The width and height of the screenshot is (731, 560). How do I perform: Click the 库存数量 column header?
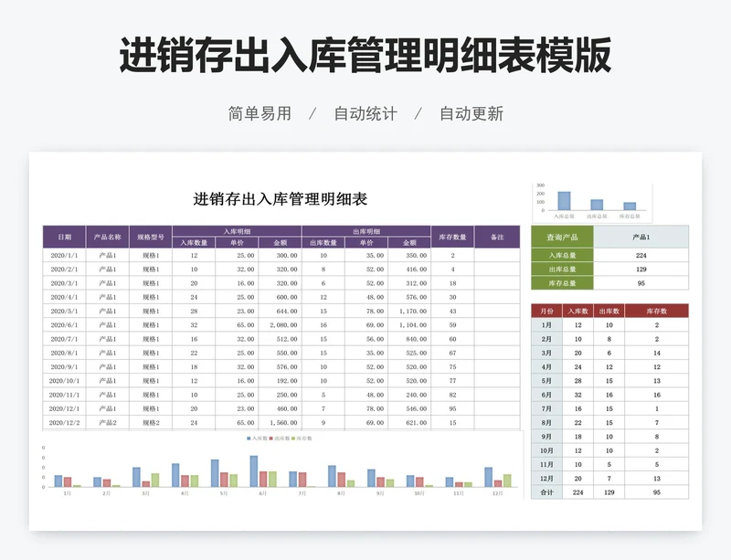pyautogui.click(x=452, y=237)
